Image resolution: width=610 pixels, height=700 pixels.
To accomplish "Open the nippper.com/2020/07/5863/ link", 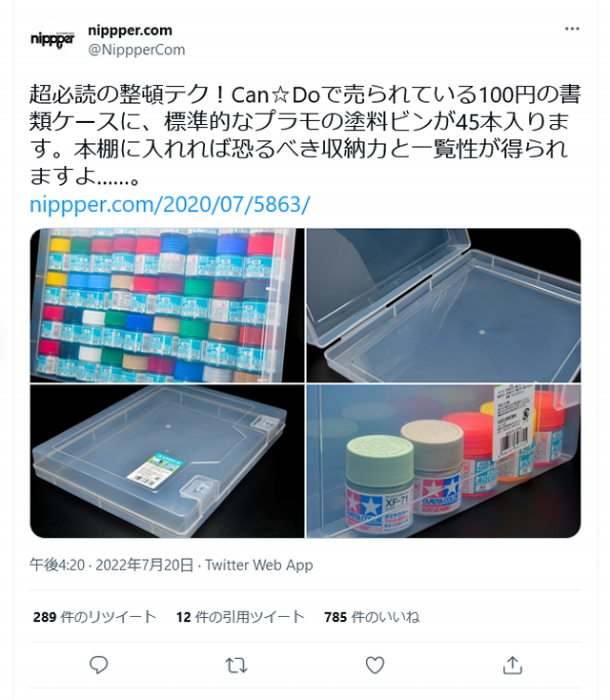I will click(170, 204).
